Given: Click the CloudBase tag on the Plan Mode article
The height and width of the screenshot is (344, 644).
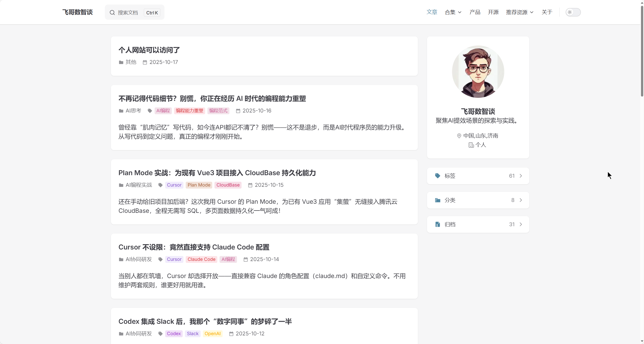Looking at the screenshot, I should (227, 185).
